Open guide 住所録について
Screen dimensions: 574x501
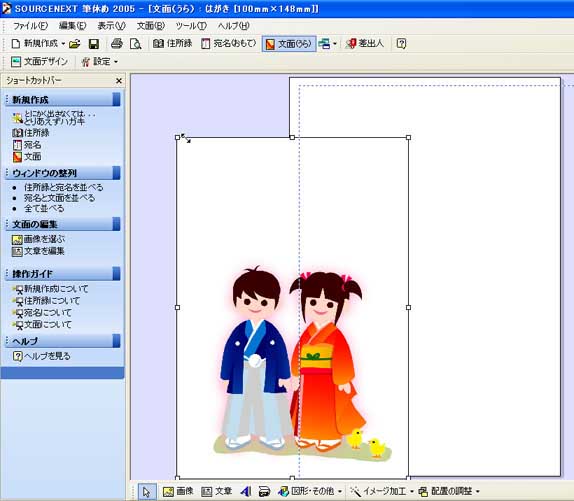click(46, 301)
